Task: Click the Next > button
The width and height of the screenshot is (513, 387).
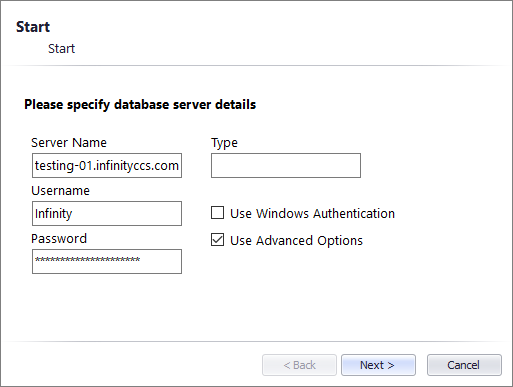Action: click(378, 365)
